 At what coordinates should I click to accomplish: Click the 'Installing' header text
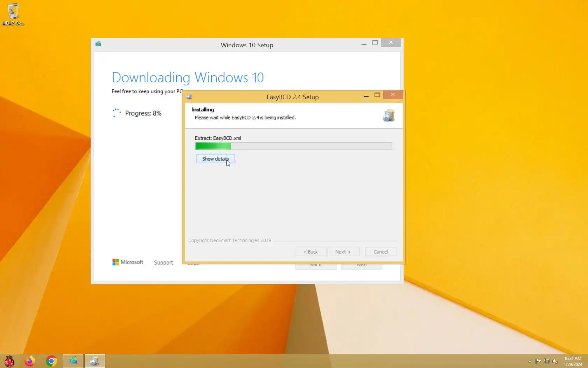tap(203, 110)
